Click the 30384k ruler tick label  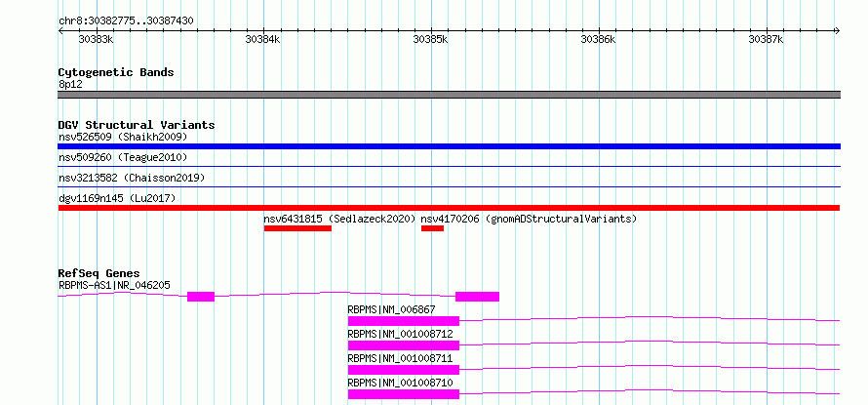(263, 39)
